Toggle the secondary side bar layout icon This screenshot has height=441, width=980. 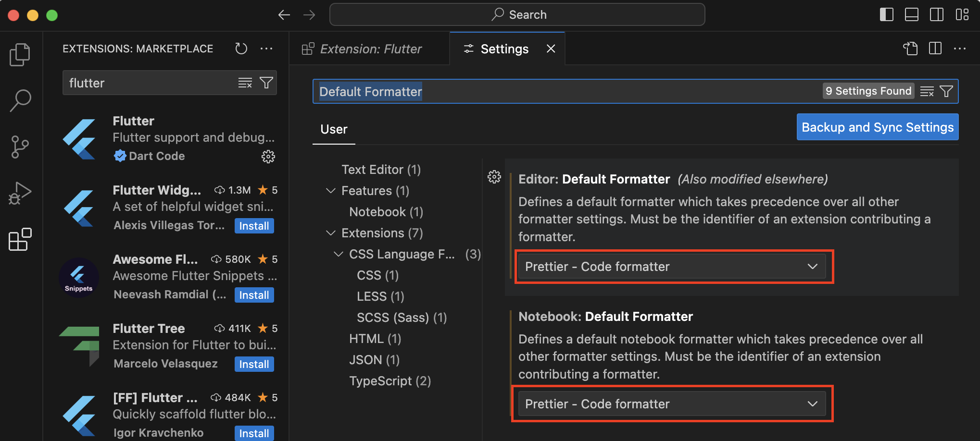pos(937,15)
